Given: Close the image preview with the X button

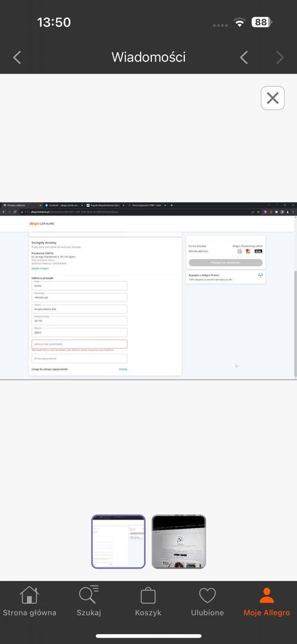Looking at the screenshot, I should pyautogui.click(x=273, y=98).
